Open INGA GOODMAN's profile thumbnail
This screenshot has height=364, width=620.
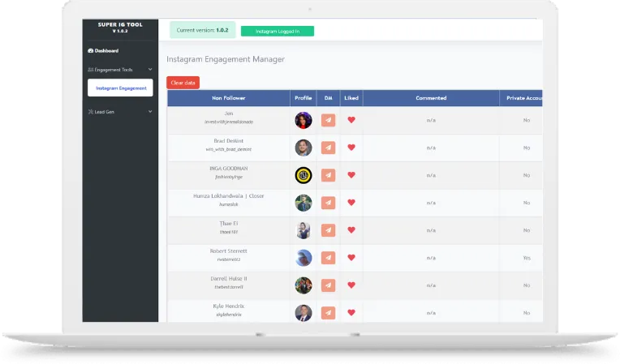click(x=304, y=175)
